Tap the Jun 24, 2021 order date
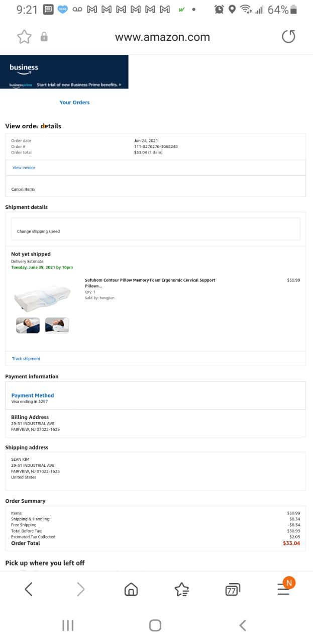 146,141
